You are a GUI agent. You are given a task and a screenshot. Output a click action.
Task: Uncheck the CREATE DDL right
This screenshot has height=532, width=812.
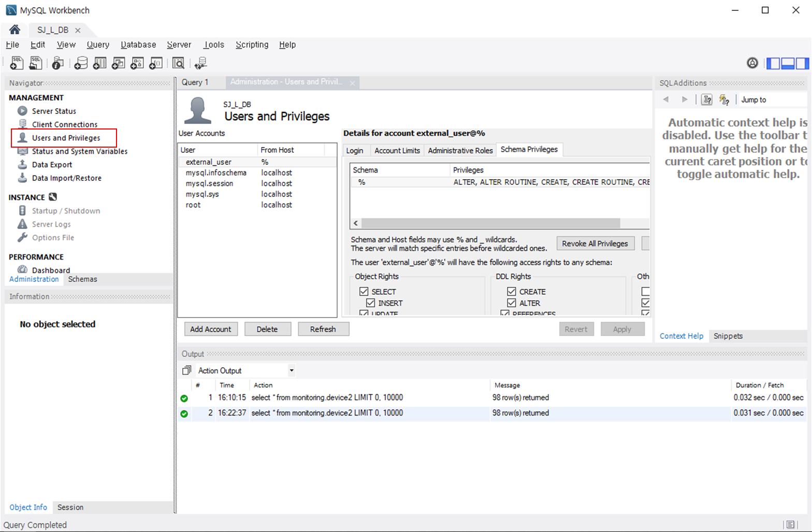(x=512, y=292)
